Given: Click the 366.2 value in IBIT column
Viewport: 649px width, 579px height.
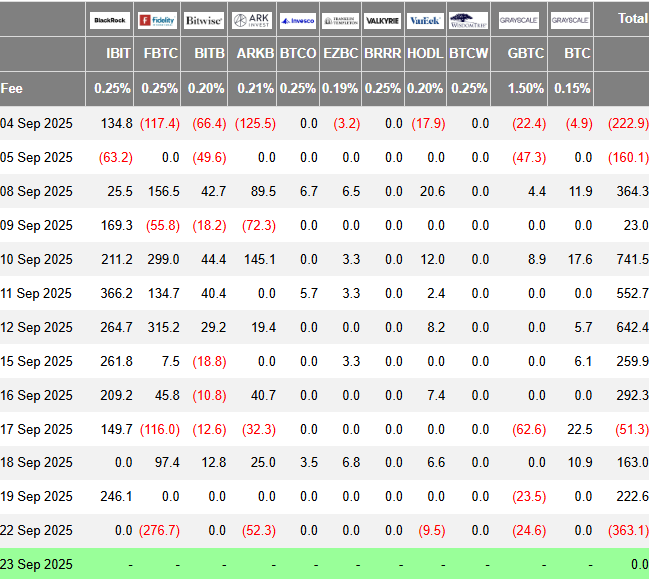Looking at the screenshot, I should 116,293.
